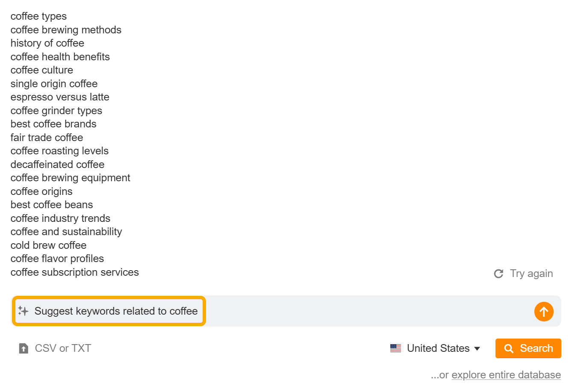The height and width of the screenshot is (392, 569).
Task: Click the magnifier icon inside the Search button
Action: [x=509, y=348]
